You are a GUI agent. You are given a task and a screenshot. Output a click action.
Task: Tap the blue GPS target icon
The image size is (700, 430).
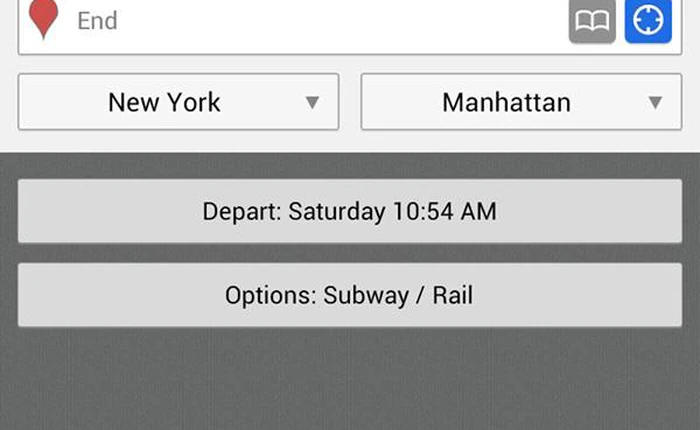click(648, 23)
